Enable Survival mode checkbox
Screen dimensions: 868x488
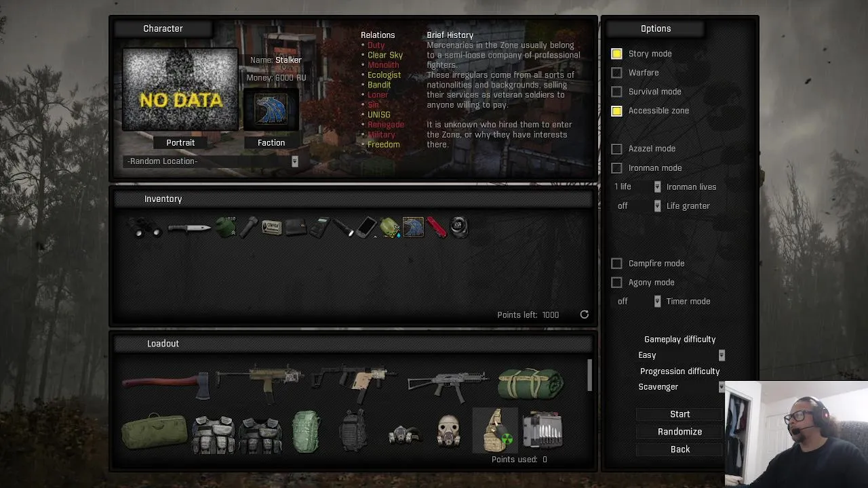[x=616, y=91]
